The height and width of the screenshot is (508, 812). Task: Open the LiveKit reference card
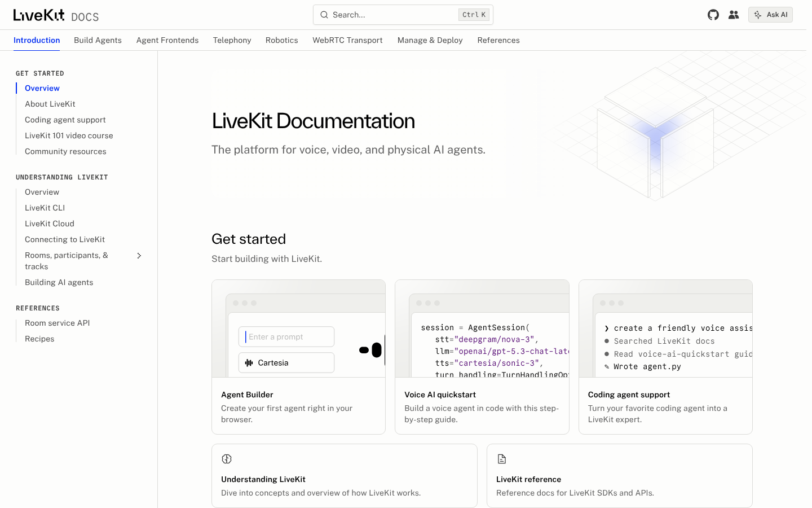pos(620,476)
